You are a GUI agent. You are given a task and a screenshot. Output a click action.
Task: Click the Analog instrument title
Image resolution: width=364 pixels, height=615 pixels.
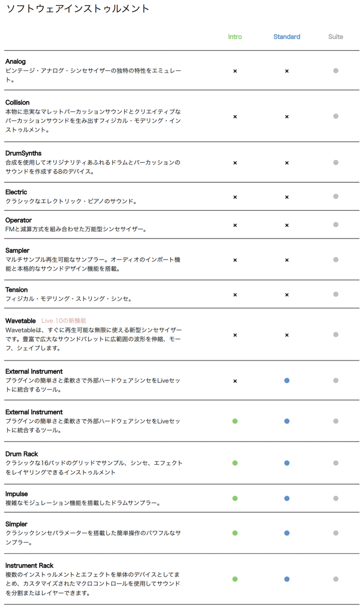click(x=15, y=61)
